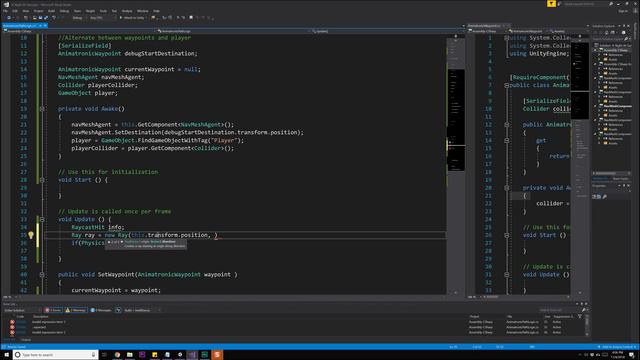Toggle the Messages filter in Error List
Screen dimensions: 640x360
101,310
